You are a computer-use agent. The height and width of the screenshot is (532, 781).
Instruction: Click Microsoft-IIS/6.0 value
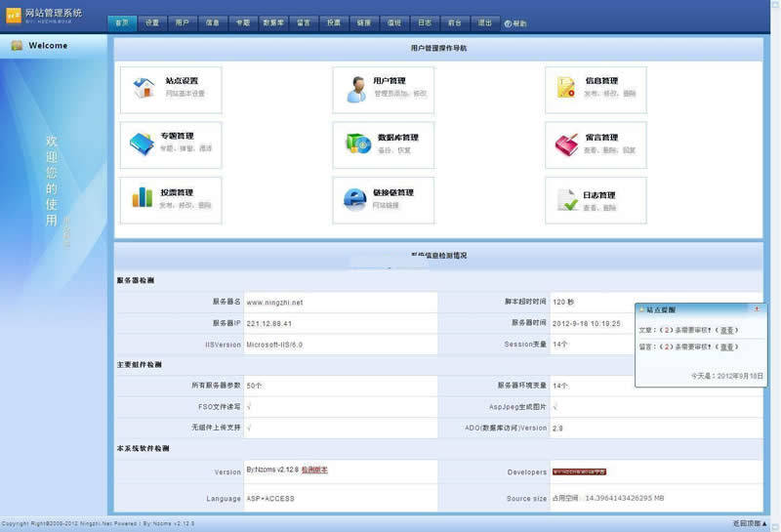(x=274, y=345)
